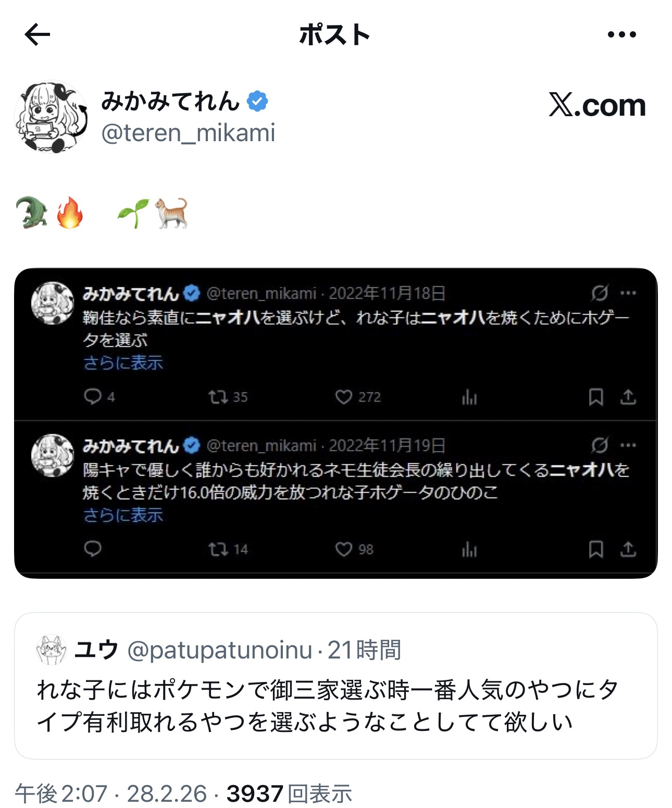Open the @teren_mikami handle link
This screenshot has height=808, width=672.
click(188, 133)
